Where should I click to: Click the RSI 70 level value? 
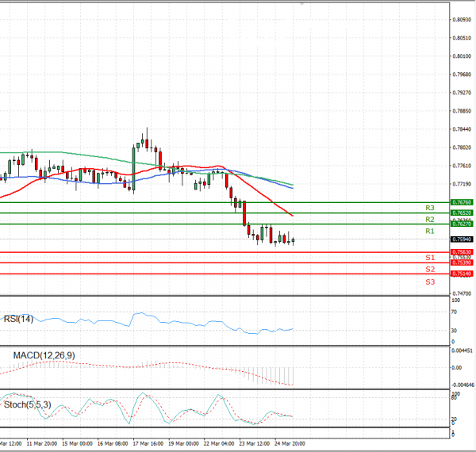(x=454, y=312)
